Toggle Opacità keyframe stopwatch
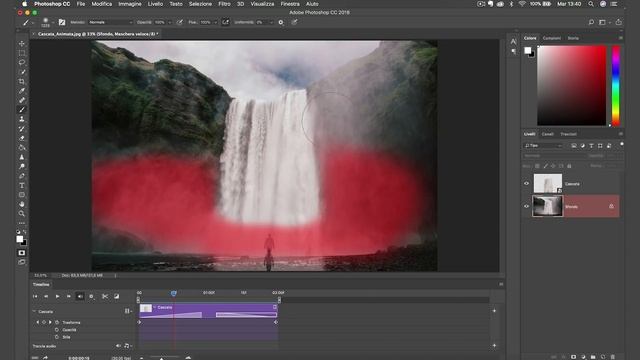640x360 pixels. (57, 330)
